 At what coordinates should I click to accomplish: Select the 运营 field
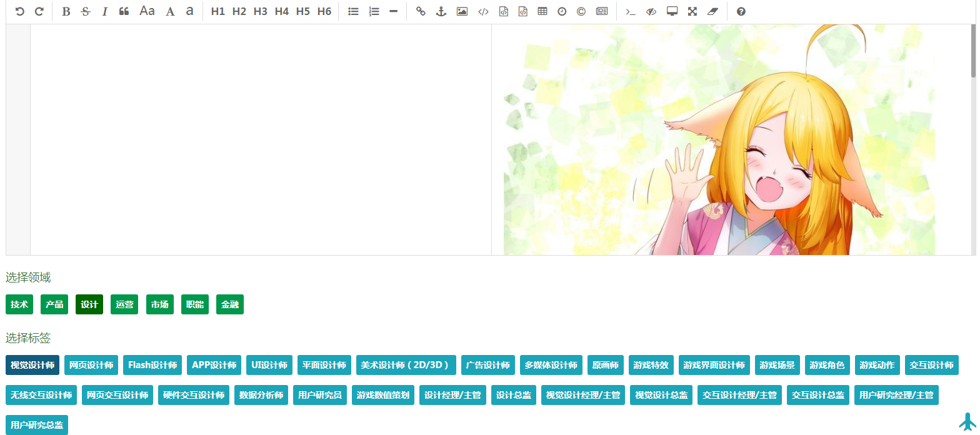[124, 304]
